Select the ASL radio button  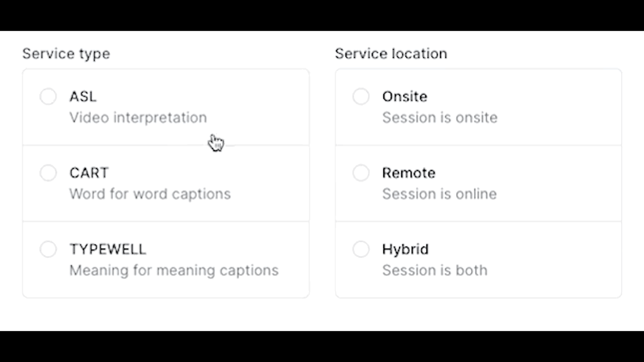[48, 97]
